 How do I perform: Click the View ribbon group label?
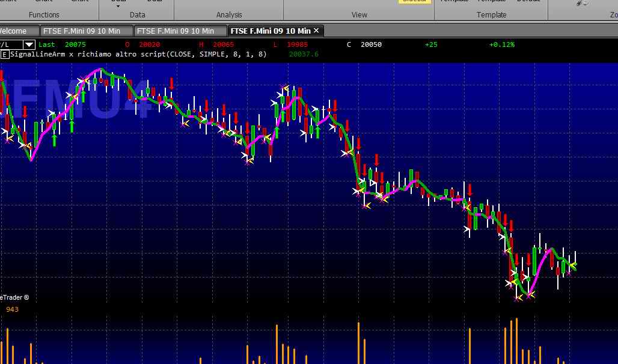pyautogui.click(x=359, y=14)
